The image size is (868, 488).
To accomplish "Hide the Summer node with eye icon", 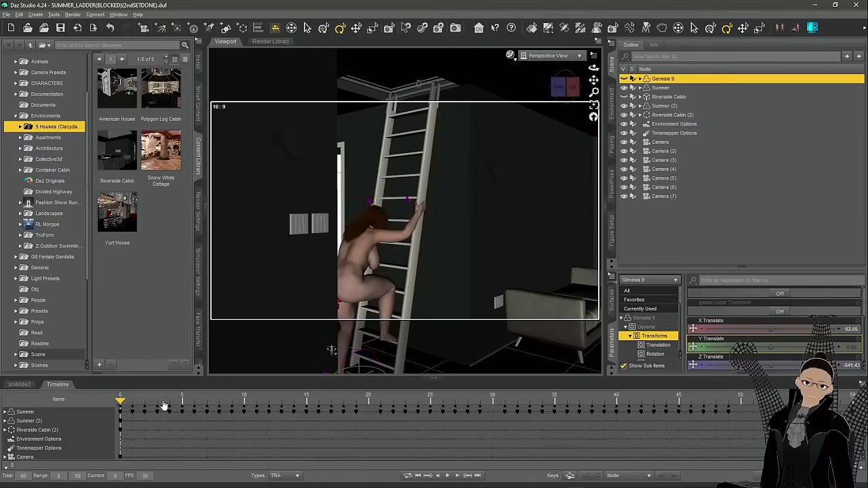I will tap(624, 87).
